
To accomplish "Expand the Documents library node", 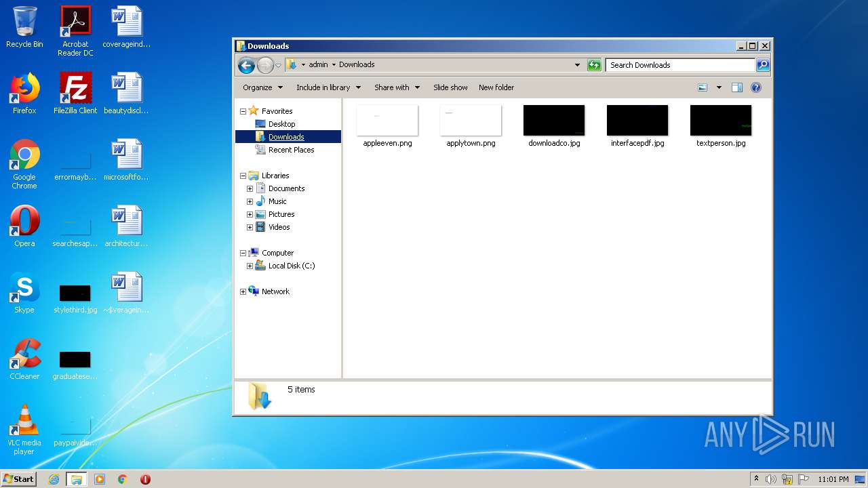I will pos(250,188).
